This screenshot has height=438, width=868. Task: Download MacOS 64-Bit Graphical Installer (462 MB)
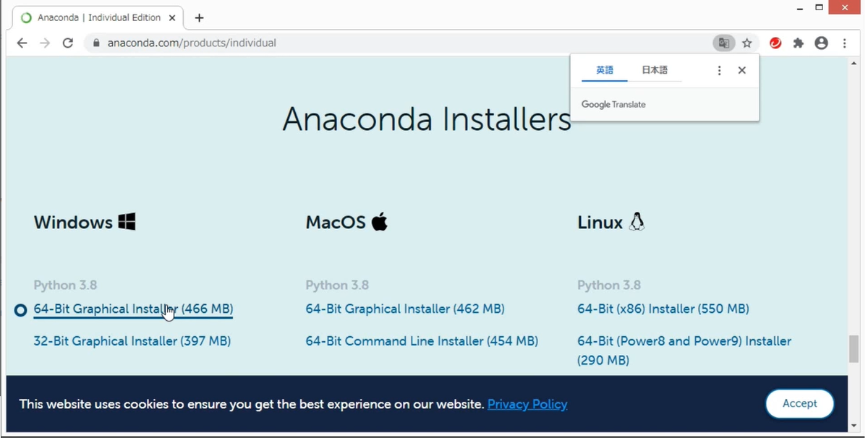[405, 309]
